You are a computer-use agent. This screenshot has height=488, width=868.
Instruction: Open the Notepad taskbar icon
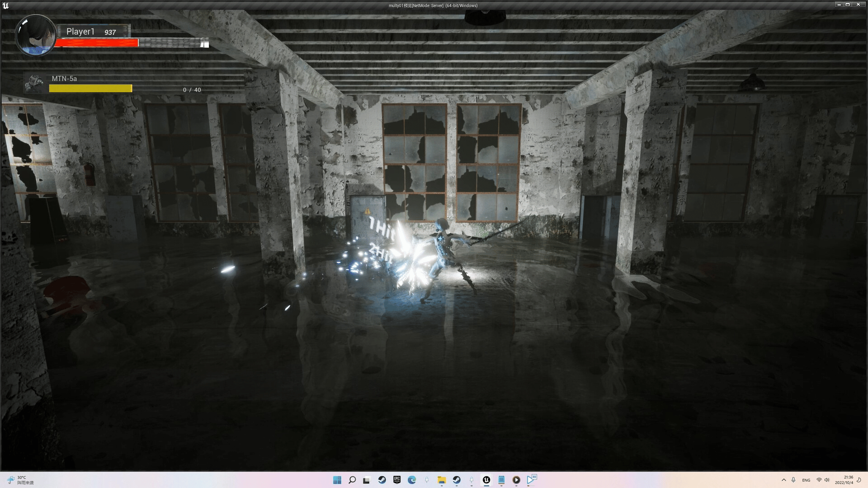click(x=501, y=480)
